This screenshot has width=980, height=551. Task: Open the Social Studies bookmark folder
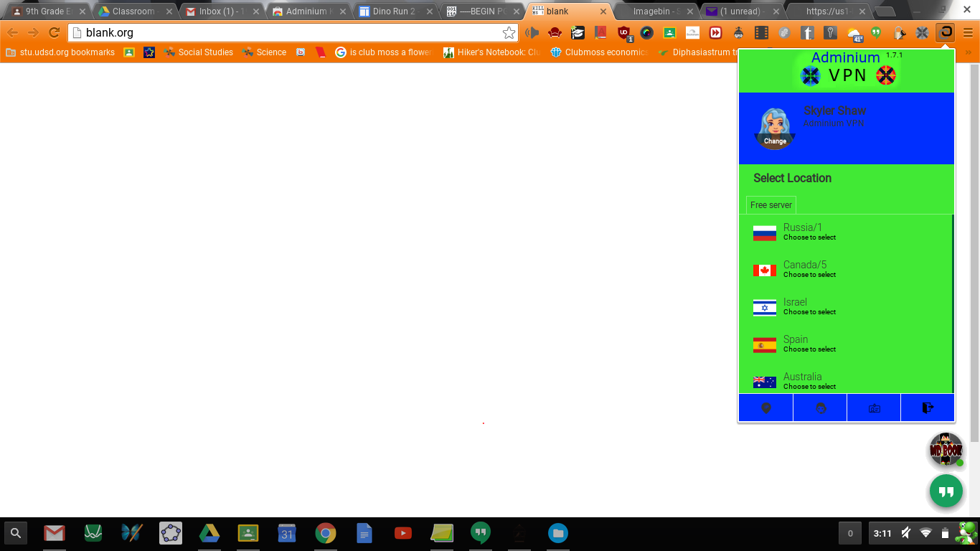(198, 52)
